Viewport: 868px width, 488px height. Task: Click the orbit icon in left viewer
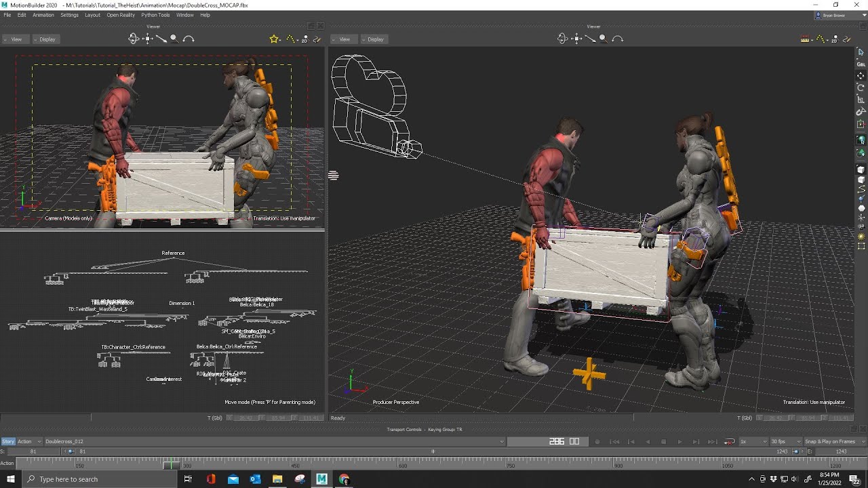(x=134, y=39)
